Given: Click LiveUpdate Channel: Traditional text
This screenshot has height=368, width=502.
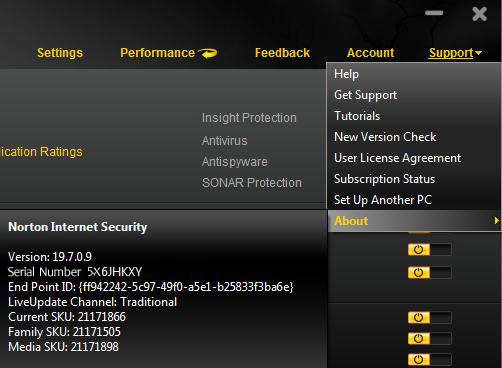Looking at the screenshot, I should point(92,302).
